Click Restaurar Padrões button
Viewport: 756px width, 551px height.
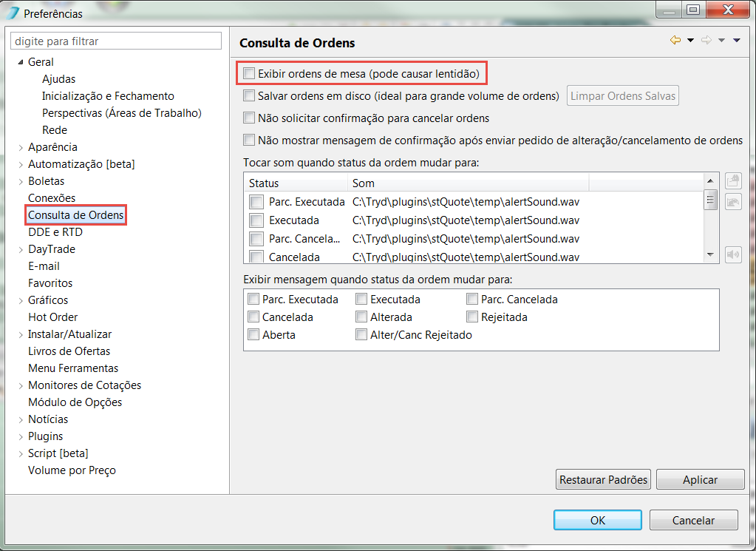pyautogui.click(x=603, y=479)
